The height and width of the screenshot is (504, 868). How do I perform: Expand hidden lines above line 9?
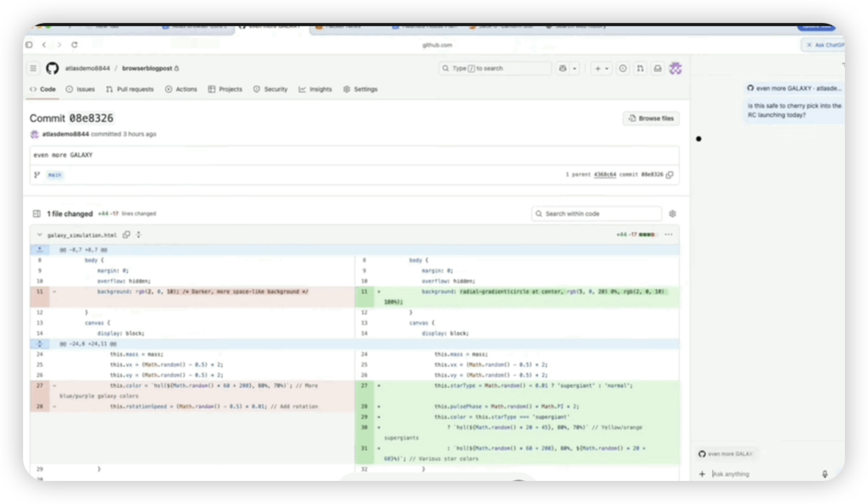click(39, 250)
